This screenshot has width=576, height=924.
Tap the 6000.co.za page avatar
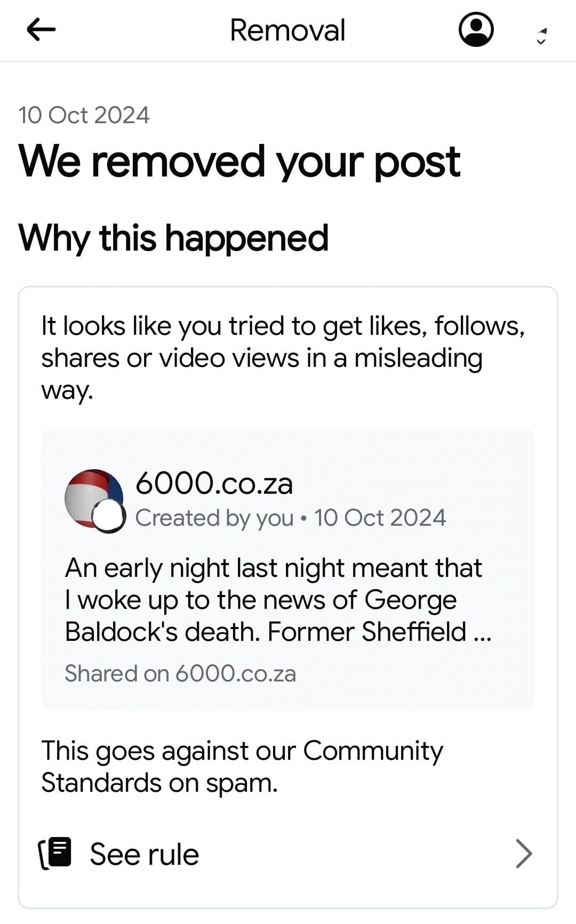pyautogui.click(x=92, y=497)
